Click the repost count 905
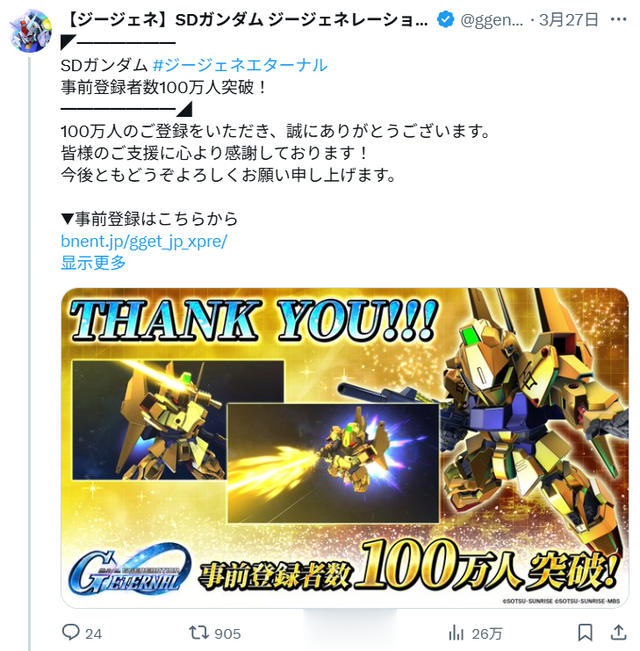The image size is (640, 651). pyautogui.click(x=227, y=634)
